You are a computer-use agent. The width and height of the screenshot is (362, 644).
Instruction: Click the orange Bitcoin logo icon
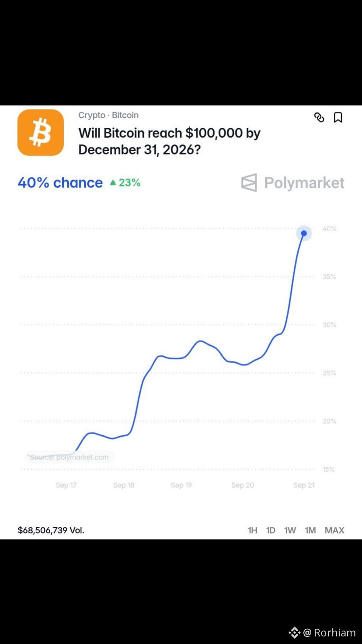[x=41, y=133]
